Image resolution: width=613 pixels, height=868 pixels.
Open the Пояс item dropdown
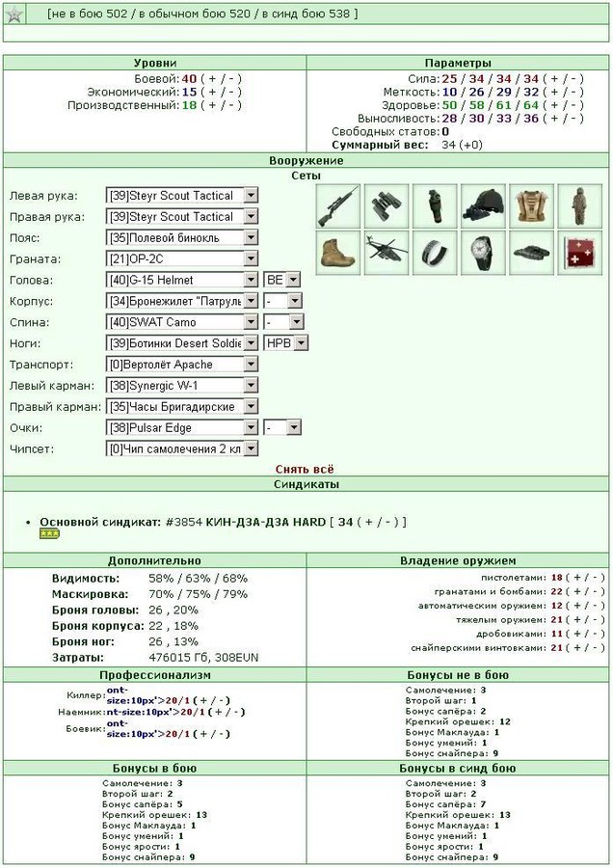pyautogui.click(x=182, y=237)
